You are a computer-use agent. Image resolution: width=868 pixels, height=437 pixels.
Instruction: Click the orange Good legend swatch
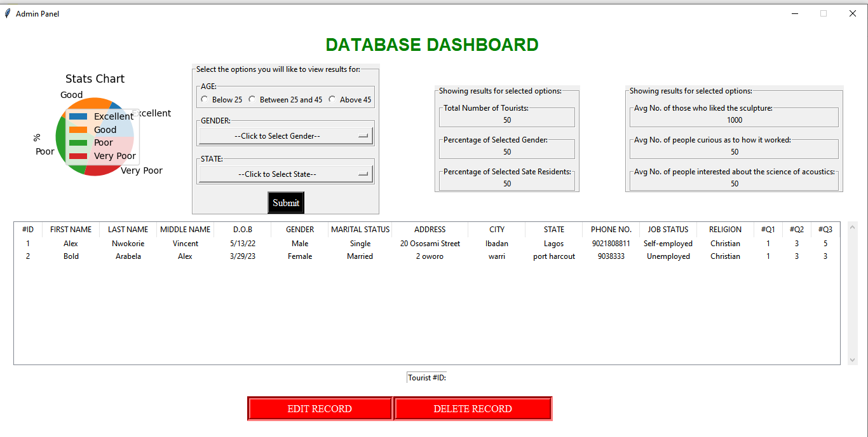pyautogui.click(x=78, y=130)
